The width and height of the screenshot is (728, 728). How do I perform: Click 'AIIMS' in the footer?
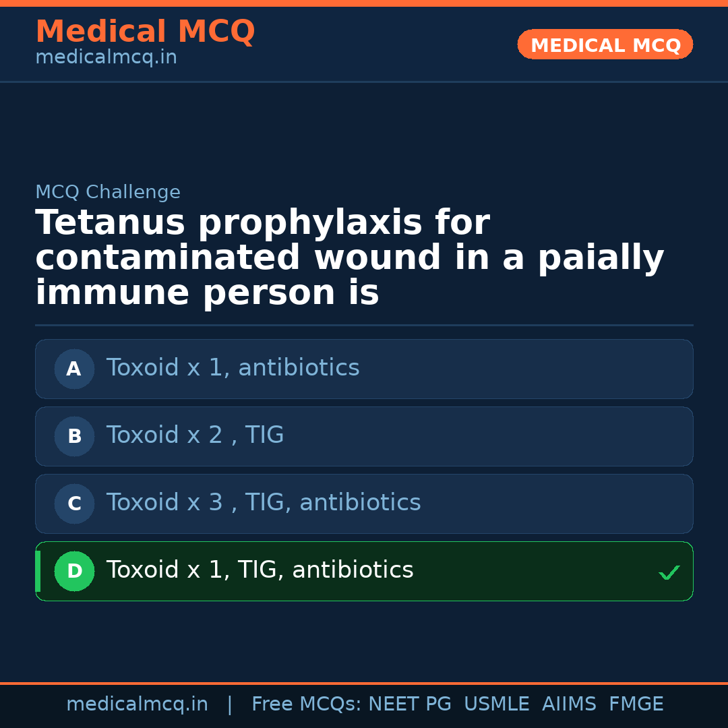point(569,704)
